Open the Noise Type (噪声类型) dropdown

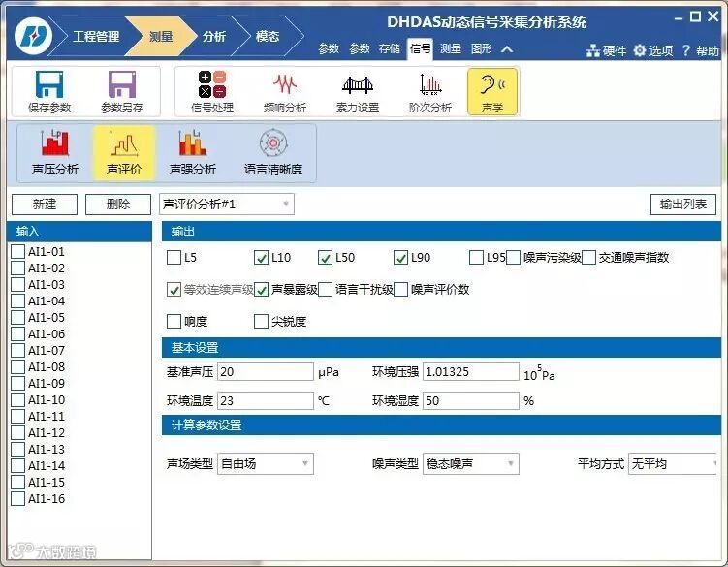click(x=471, y=463)
